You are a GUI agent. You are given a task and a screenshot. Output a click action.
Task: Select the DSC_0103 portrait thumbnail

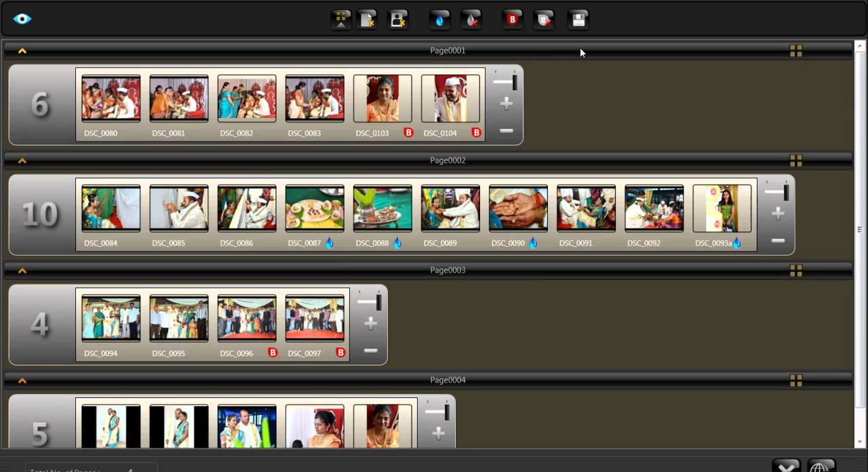(382, 98)
